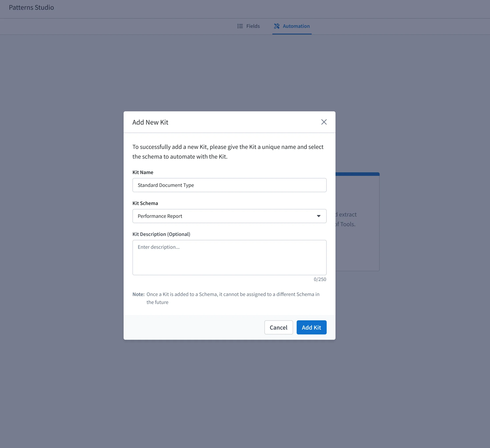
Task: Click the Add New Kit heading
Action: pos(150,122)
